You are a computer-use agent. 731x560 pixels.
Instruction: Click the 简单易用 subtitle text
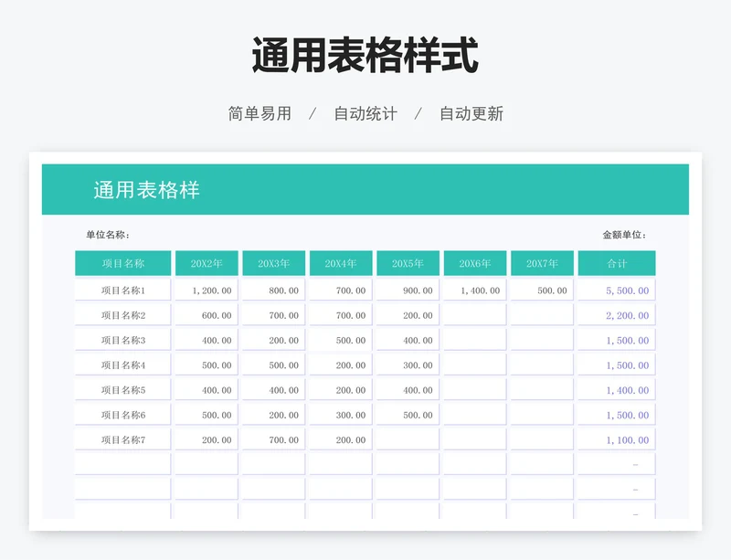260,114
